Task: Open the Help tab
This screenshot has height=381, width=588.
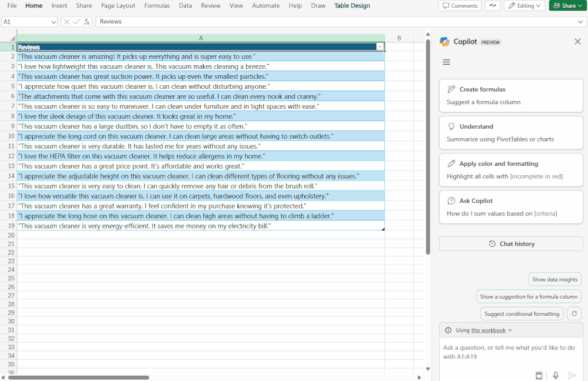Action: [x=295, y=6]
